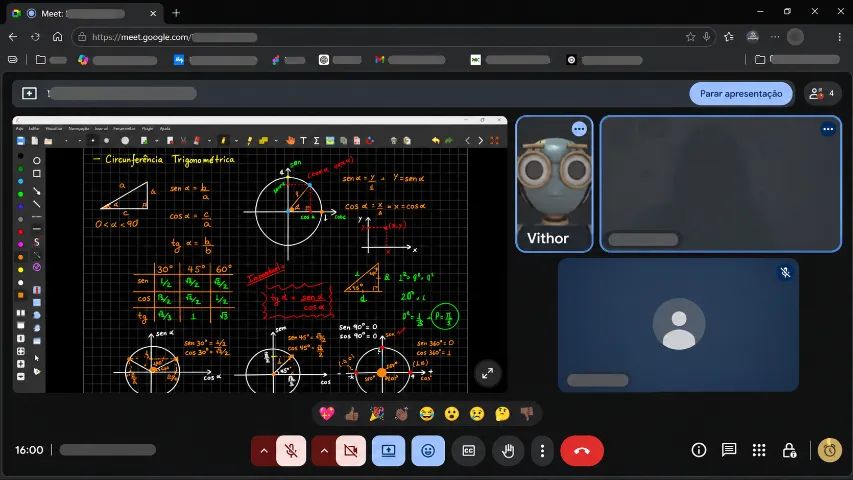Open Plugin menu in whiteboard app
This screenshot has width=853, height=480.
[147, 128]
